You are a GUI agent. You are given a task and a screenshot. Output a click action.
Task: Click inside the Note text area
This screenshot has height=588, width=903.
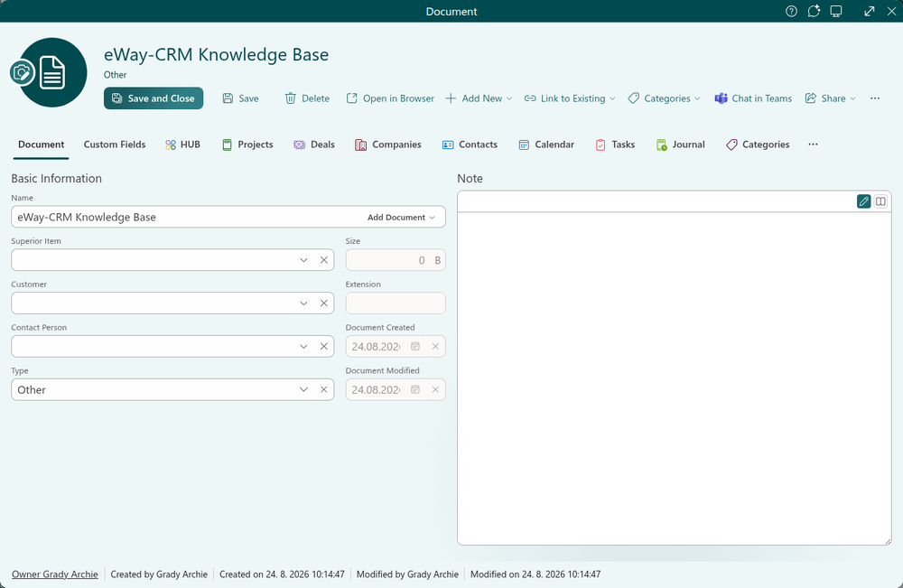(x=674, y=378)
